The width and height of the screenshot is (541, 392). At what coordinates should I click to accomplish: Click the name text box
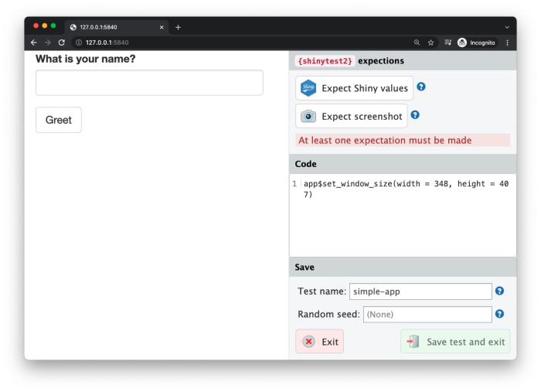[149, 83]
